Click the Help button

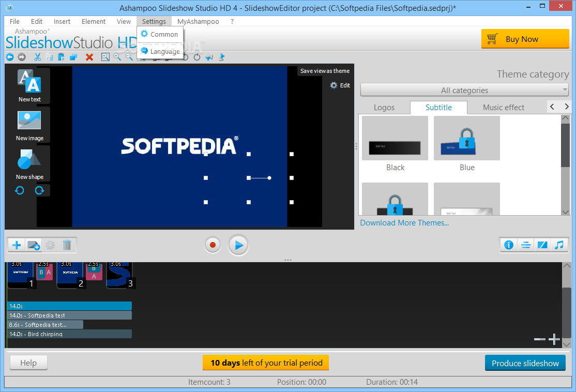tap(28, 363)
